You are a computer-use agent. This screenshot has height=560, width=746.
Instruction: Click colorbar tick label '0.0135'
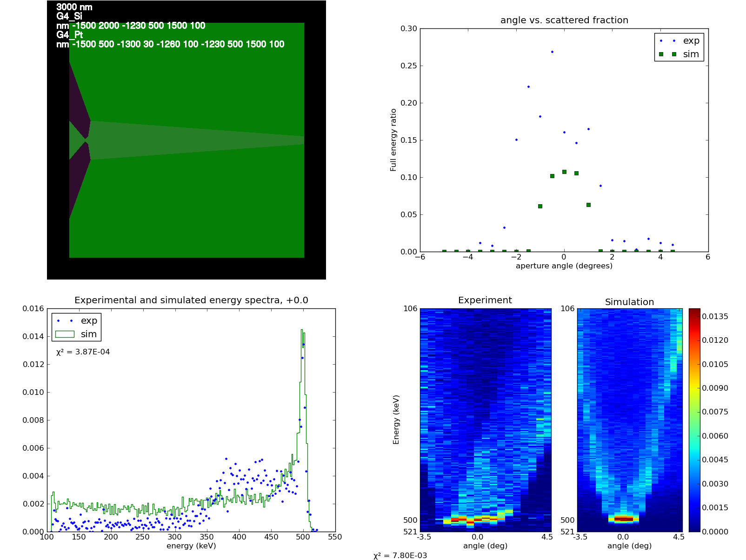click(x=715, y=317)
